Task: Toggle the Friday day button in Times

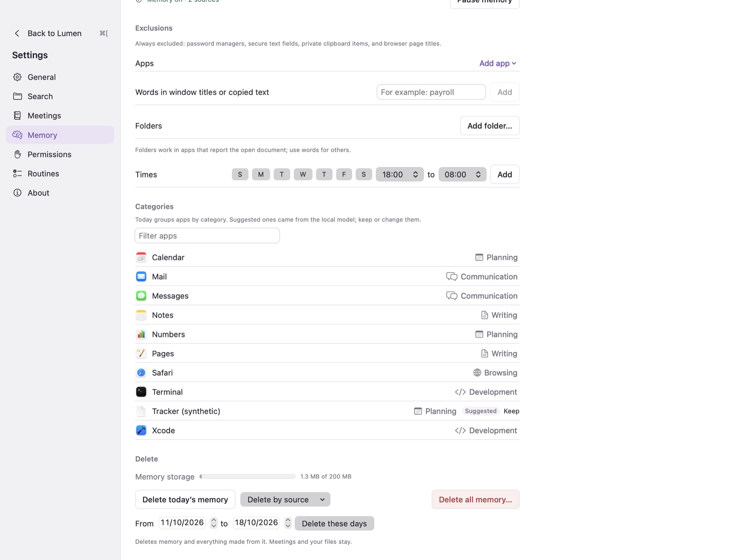Action: pos(344,174)
